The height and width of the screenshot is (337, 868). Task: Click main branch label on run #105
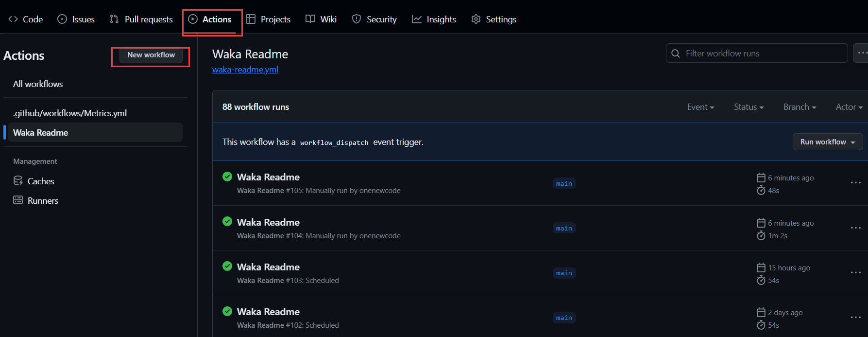(x=564, y=183)
